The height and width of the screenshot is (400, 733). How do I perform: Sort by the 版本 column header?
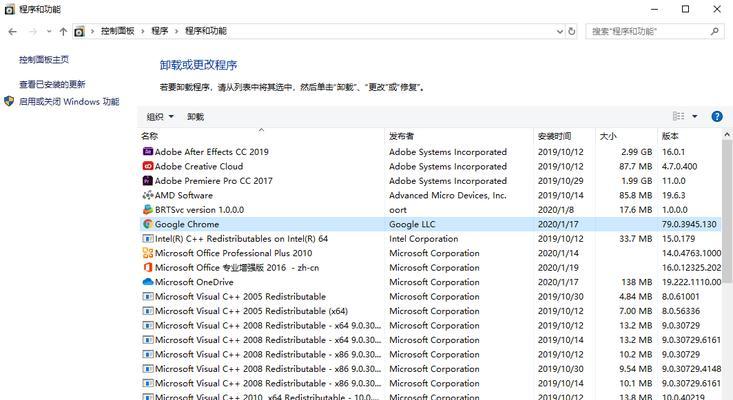point(690,136)
